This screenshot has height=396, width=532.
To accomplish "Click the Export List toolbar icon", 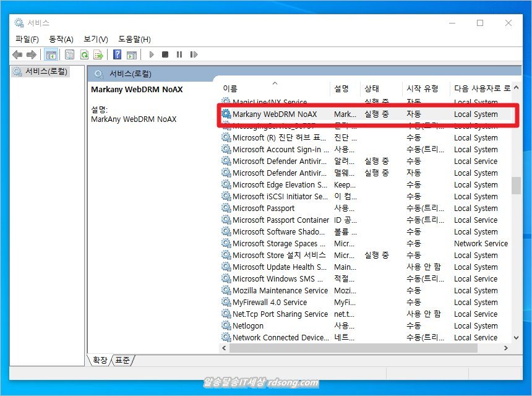I will 98,54.
